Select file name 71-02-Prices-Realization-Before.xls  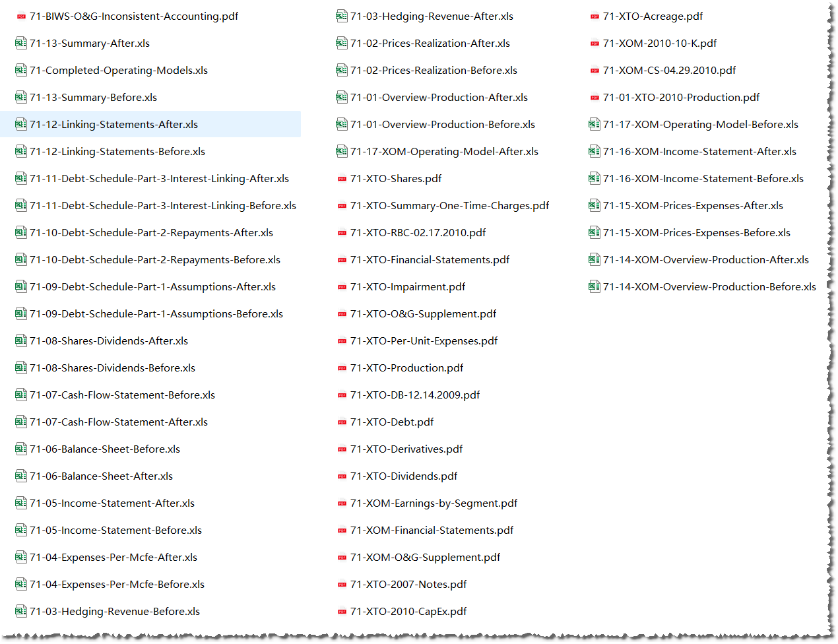(434, 71)
